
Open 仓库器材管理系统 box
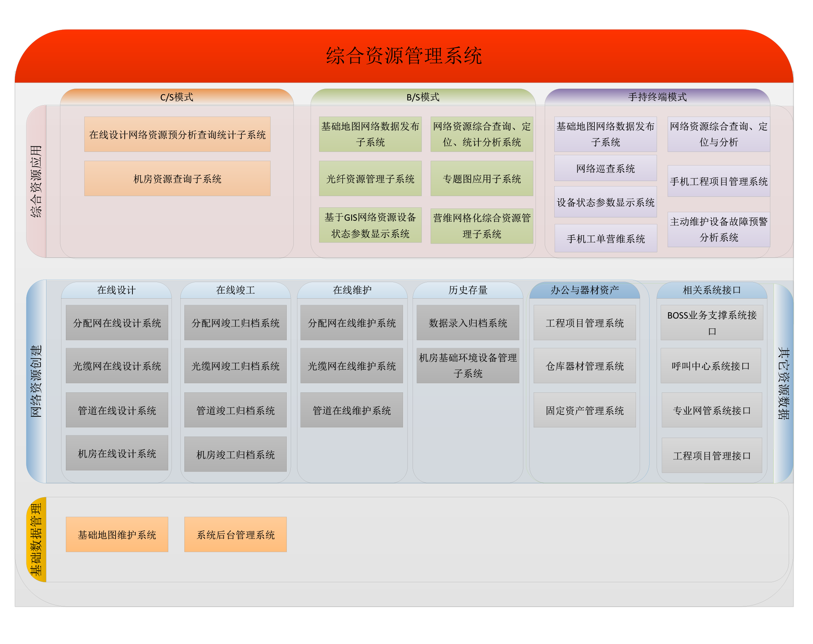(584, 366)
